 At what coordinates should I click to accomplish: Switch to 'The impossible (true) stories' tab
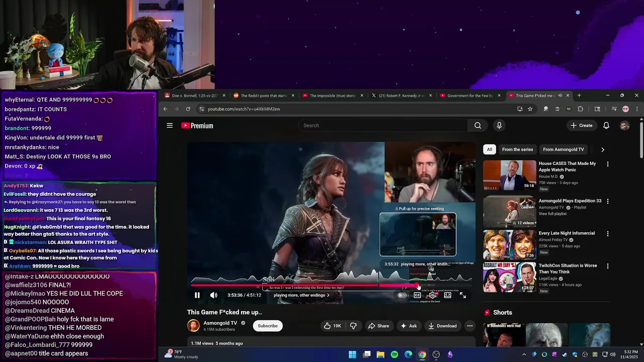[333, 96]
